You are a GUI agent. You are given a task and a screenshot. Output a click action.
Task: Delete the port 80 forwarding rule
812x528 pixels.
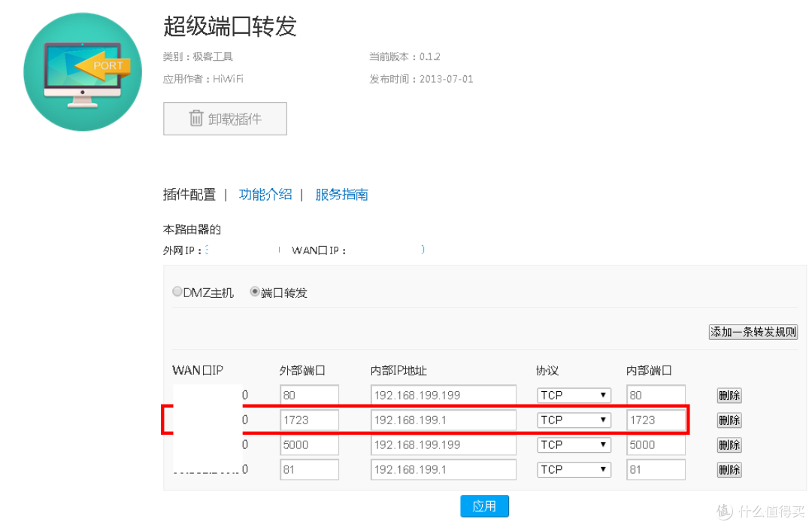[729, 396]
